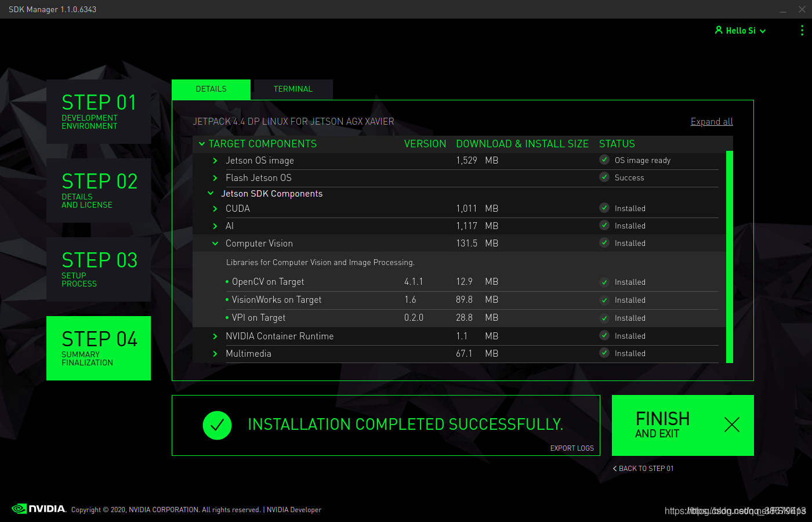Click the Installed check icon for Computer Vision
812x522 pixels.
pyautogui.click(x=604, y=243)
